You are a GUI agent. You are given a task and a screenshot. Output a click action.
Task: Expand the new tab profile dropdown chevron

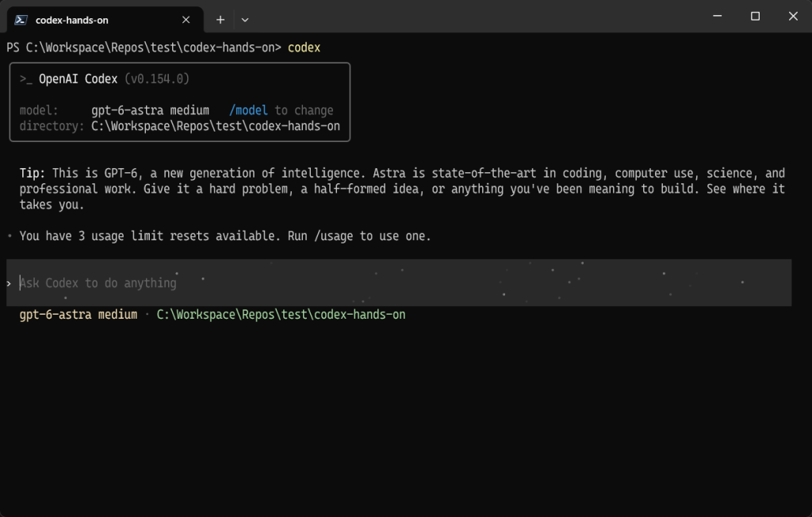click(245, 20)
